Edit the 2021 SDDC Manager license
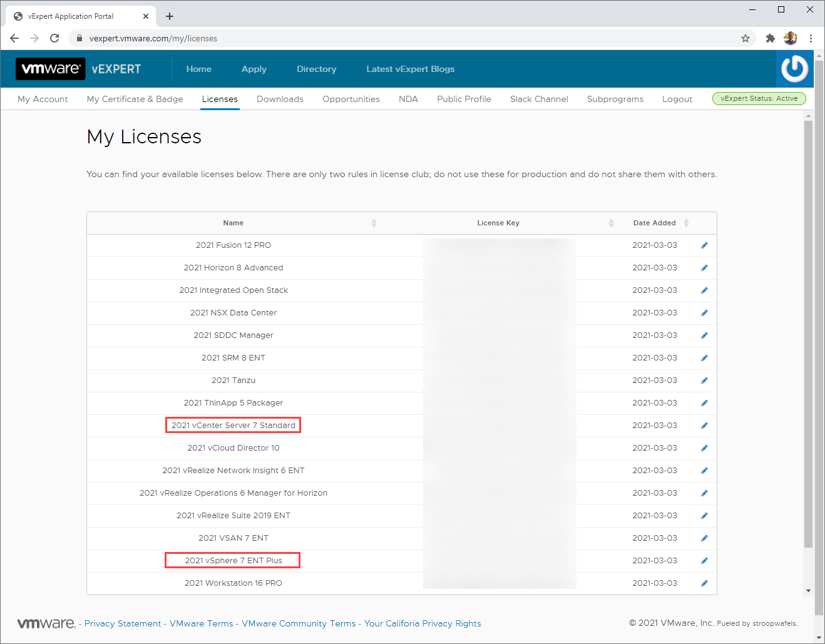 tap(704, 335)
